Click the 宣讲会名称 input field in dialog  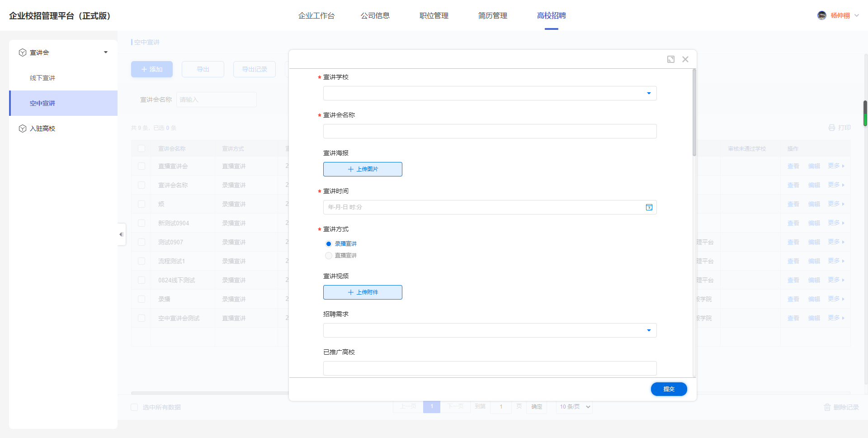(490, 131)
